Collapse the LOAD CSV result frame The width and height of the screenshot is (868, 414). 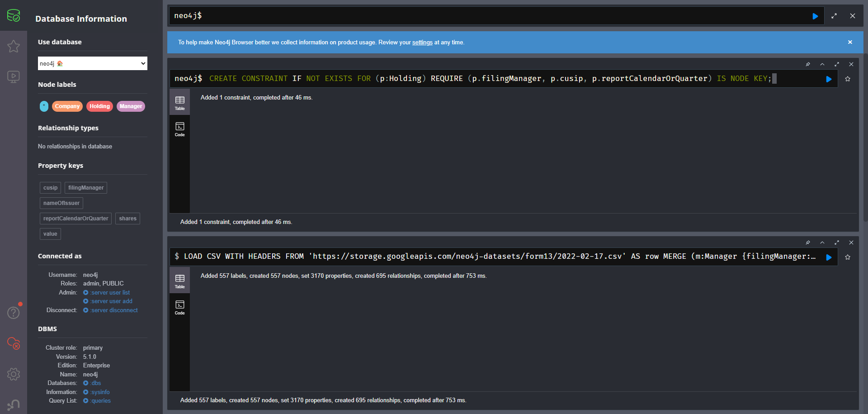coord(822,243)
